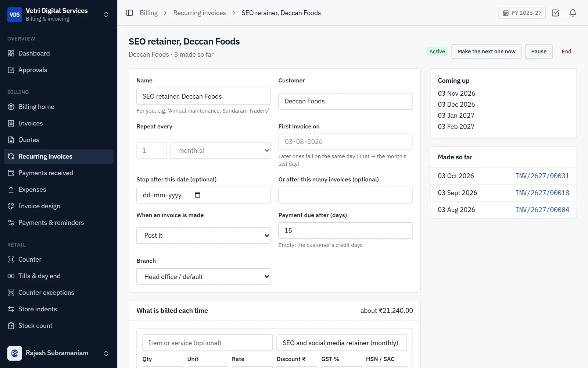Click the SEO and social media retainer description field
The height and width of the screenshot is (368, 588).
(x=342, y=343)
